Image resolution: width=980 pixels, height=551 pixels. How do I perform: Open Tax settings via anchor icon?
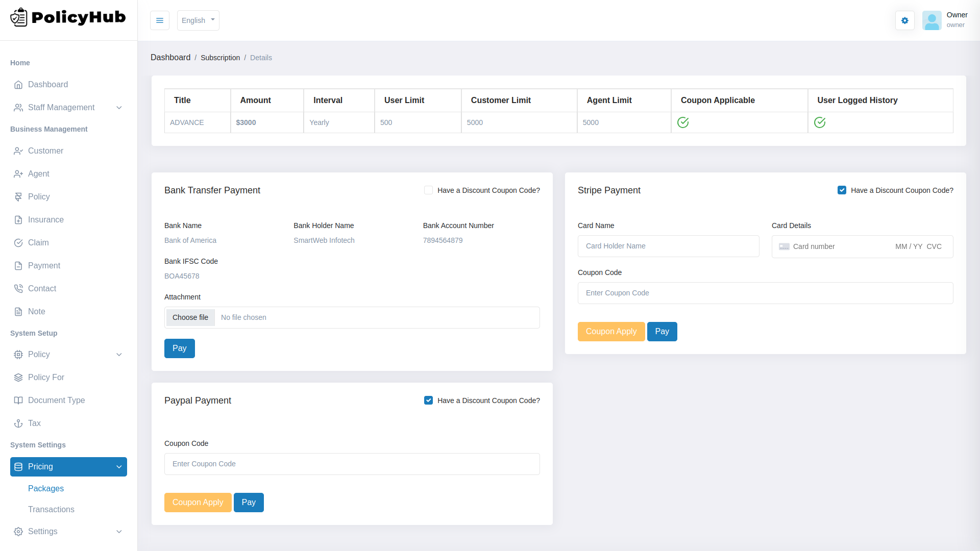point(18,423)
